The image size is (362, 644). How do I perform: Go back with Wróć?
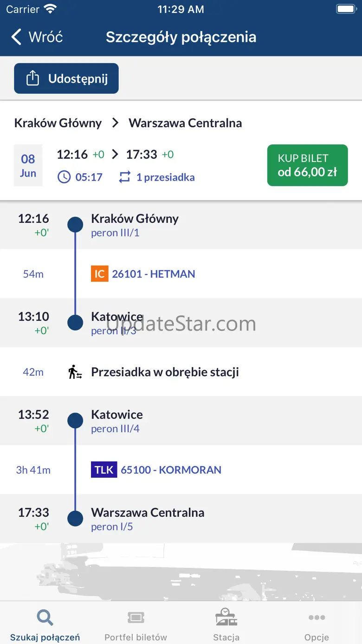45,37
